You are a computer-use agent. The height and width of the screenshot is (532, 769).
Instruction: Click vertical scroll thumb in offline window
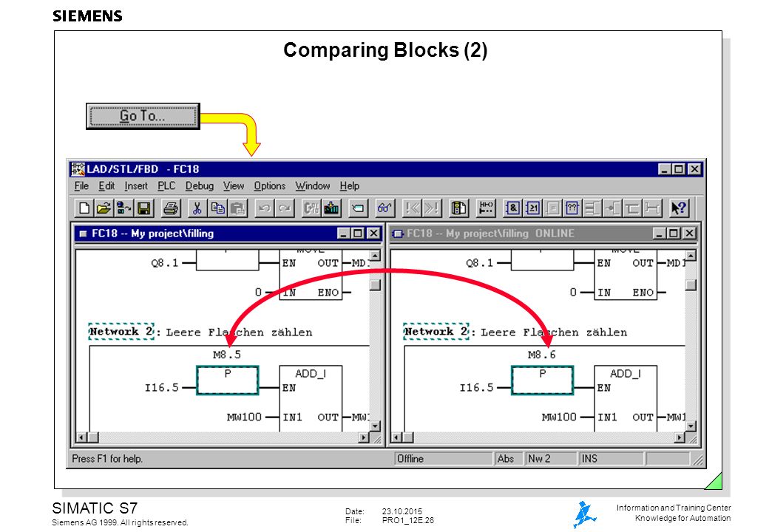pos(375,284)
